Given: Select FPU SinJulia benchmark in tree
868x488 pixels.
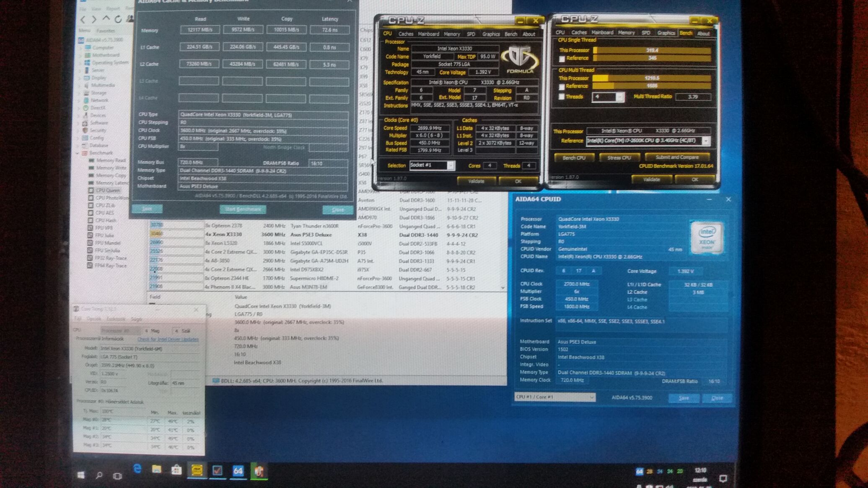Looking at the screenshot, I should 107,250.
